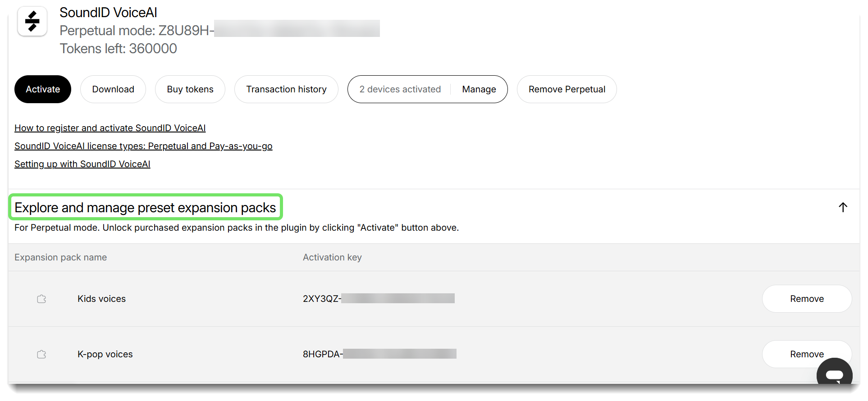Remove the Kids voices expansion pack
868x401 pixels.
tap(807, 299)
